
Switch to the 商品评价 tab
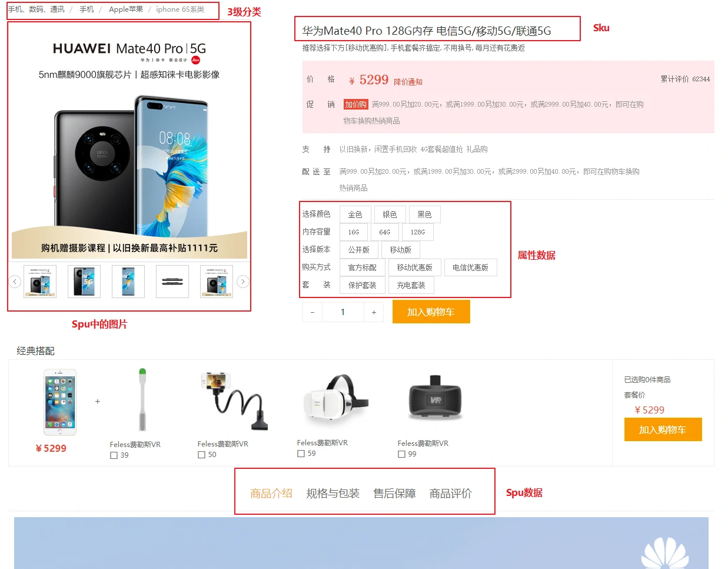point(451,494)
